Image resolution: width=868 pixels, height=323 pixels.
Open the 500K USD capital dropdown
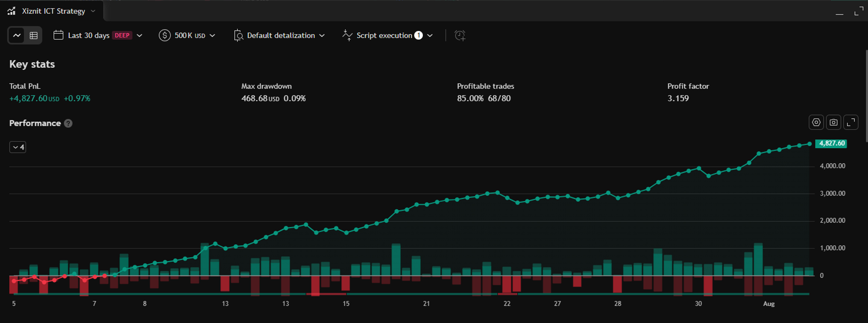[x=187, y=35]
